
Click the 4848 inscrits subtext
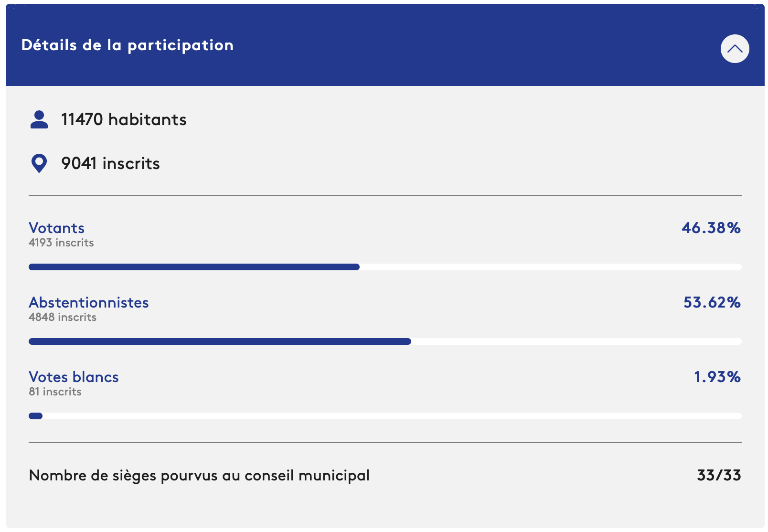point(63,317)
